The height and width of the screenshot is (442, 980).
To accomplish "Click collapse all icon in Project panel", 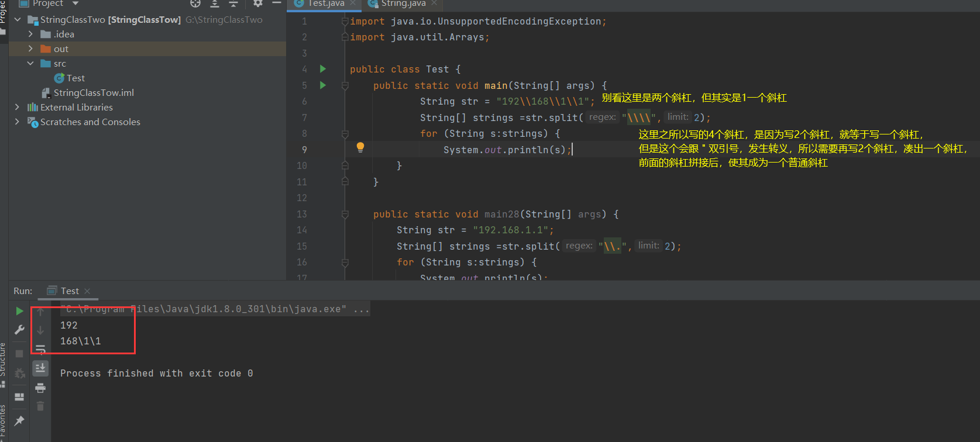I will 233,4.
